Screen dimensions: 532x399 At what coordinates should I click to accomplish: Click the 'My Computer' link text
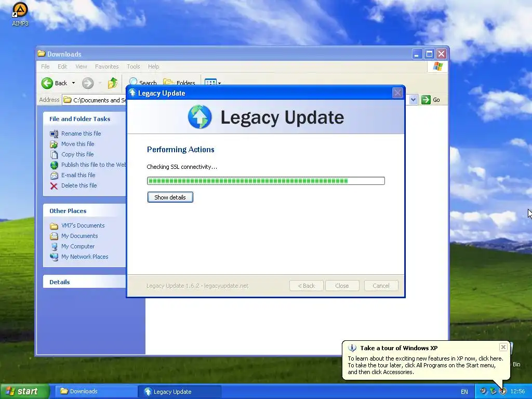[78, 246]
